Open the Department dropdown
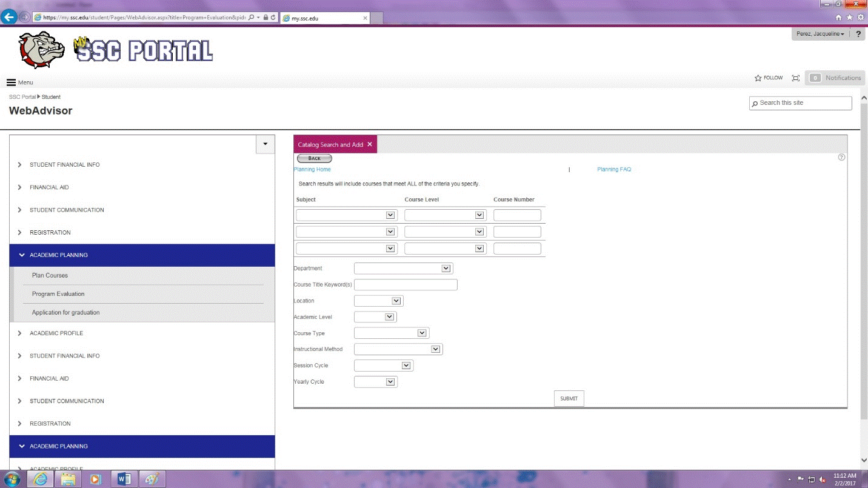The height and width of the screenshot is (488, 868). pos(403,269)
